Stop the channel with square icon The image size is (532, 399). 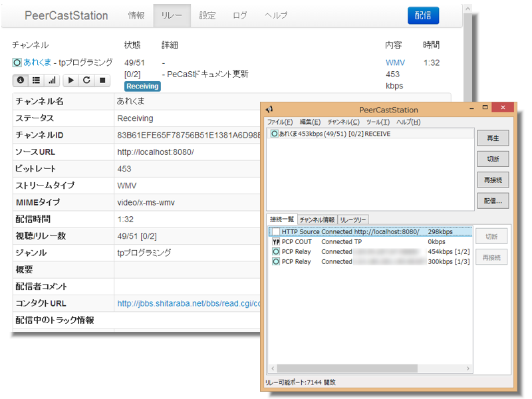point(102,80)
